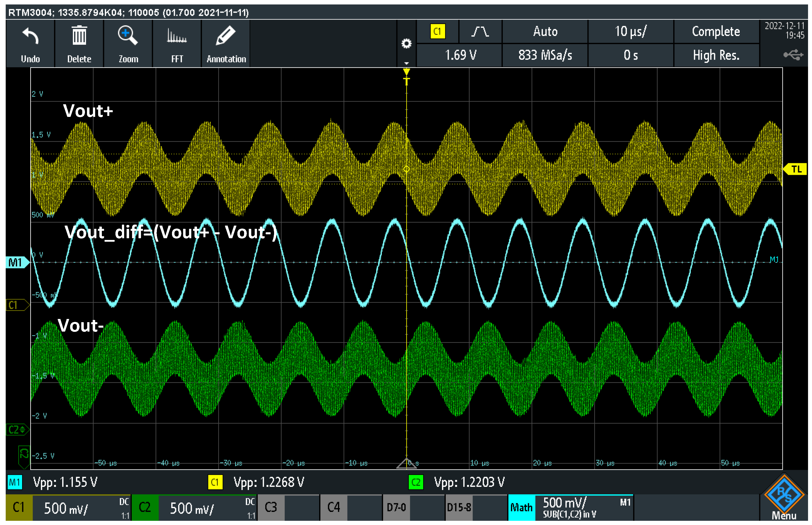Select the D7-0 digital channel tab
Image resolution: width=812 pixels, height=525 pixels.
coord(396,508)
